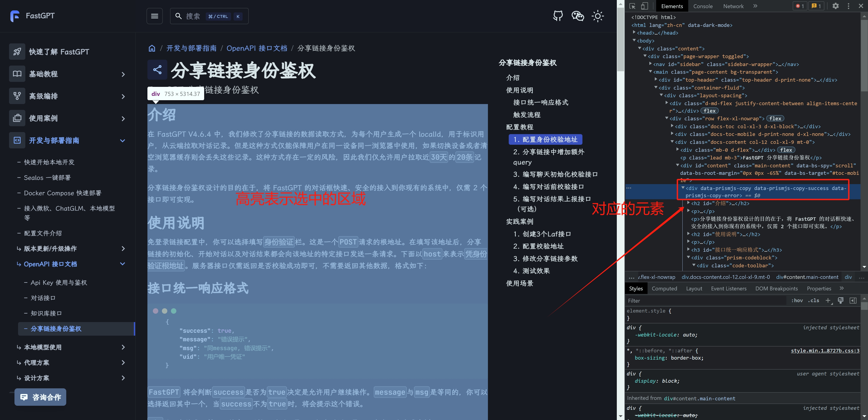Image resolution: width=868 pixels, height=420 pixels.
Task: Expand the head element node
Action: 634,33
